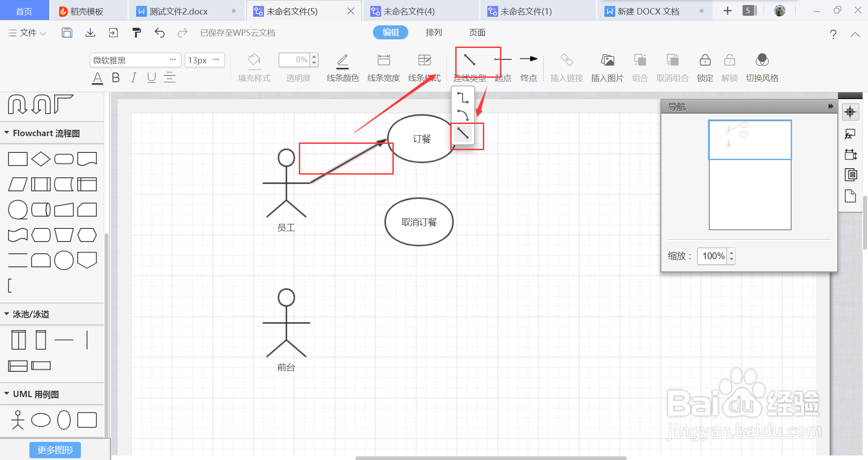The height and width of the screenshot is (460, 868).
Task: Click the download icon in toolbar
Action: 90,33
